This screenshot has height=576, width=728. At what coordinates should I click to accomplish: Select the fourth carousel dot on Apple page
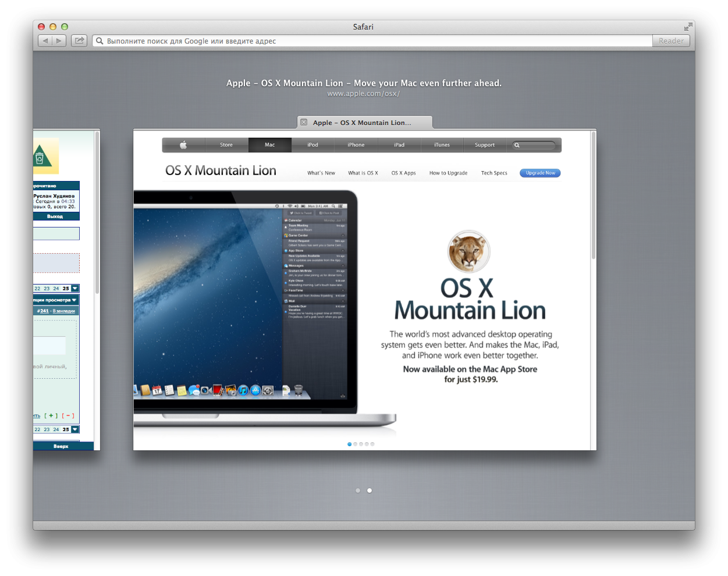[367, 444]
